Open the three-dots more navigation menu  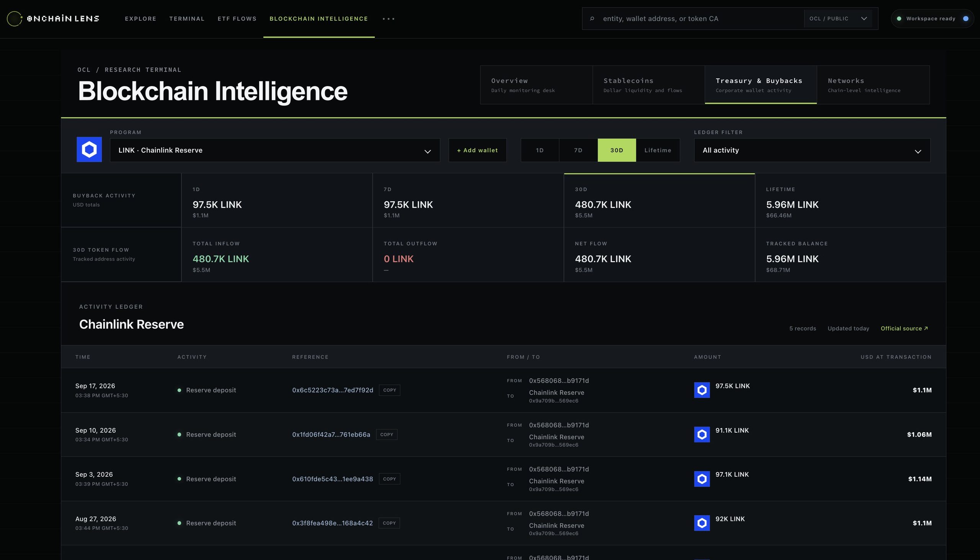point(389,18)
